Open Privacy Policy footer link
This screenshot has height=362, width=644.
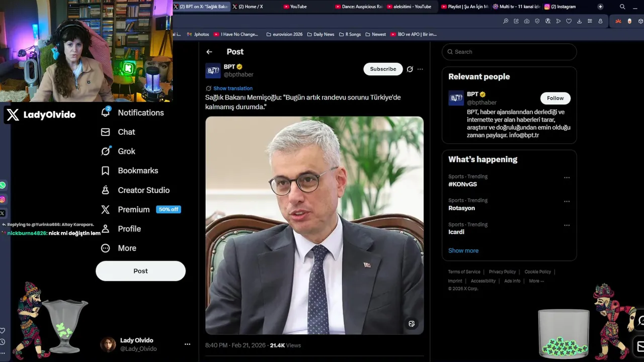[x=502, y=272]
